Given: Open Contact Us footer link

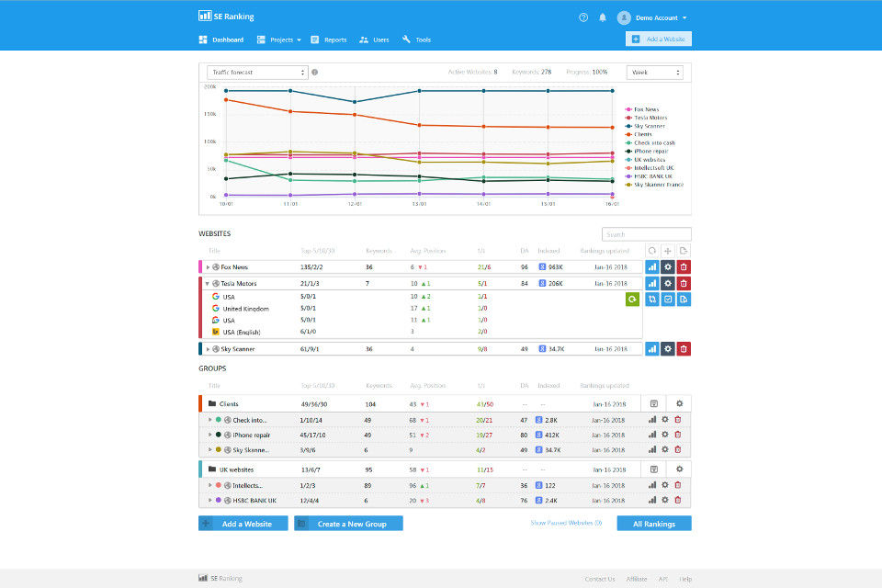Looking at the screenshot, I should click(x=600, y=579).
